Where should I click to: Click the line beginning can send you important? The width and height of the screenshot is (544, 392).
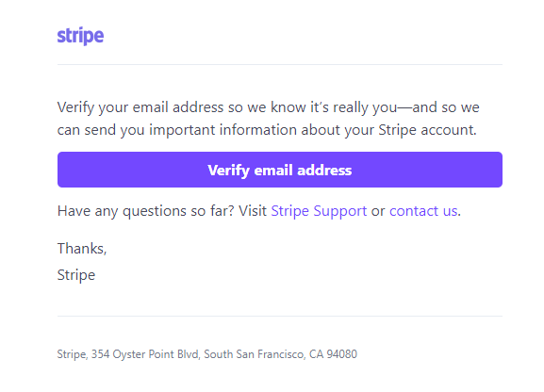[x=267, y=130]
